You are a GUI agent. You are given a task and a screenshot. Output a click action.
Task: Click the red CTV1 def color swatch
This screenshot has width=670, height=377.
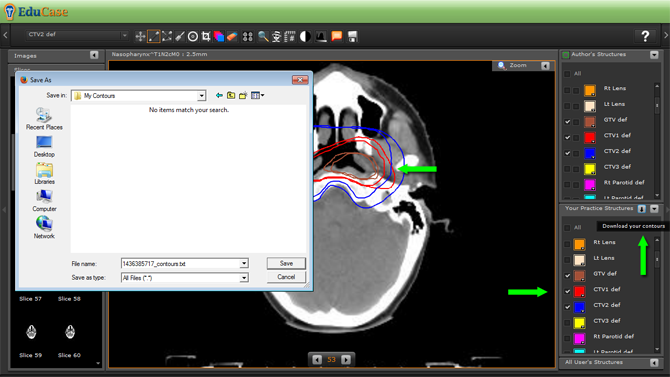pos(590,138)
